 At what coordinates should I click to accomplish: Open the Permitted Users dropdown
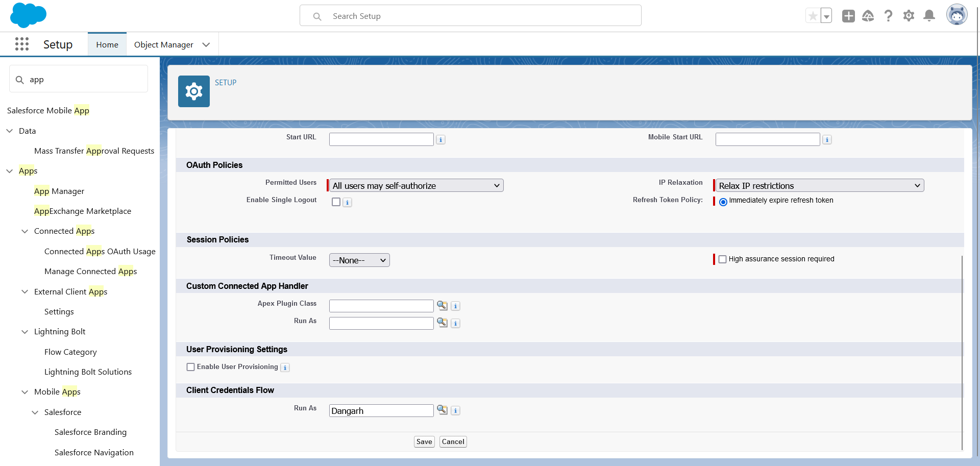click(x=416, y=186)
